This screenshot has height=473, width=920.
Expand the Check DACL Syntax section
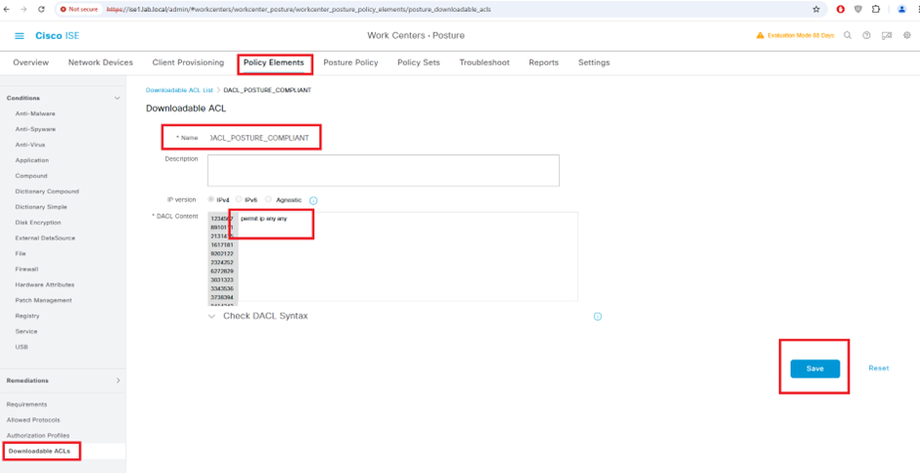tap(212, 316)
